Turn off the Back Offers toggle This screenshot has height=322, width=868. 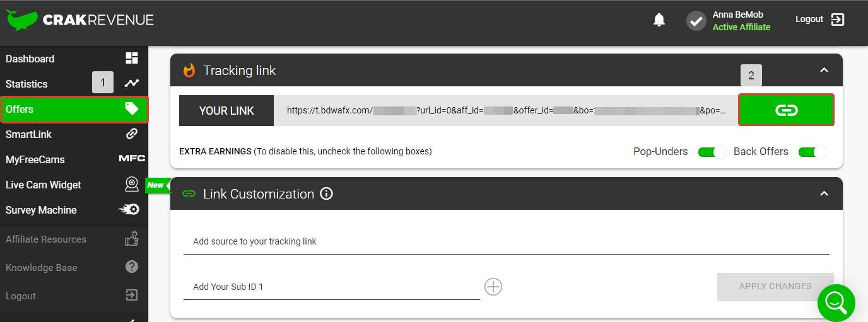812,152
